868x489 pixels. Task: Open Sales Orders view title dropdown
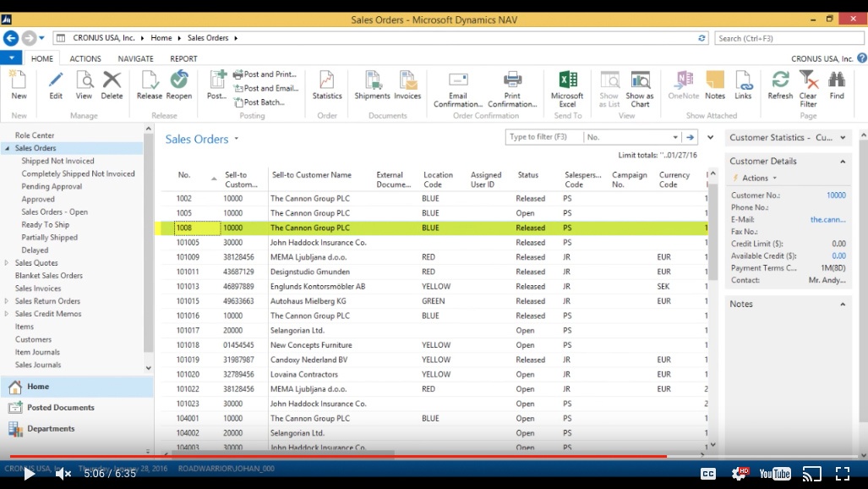pyautogui.click(x=237, y=139)
